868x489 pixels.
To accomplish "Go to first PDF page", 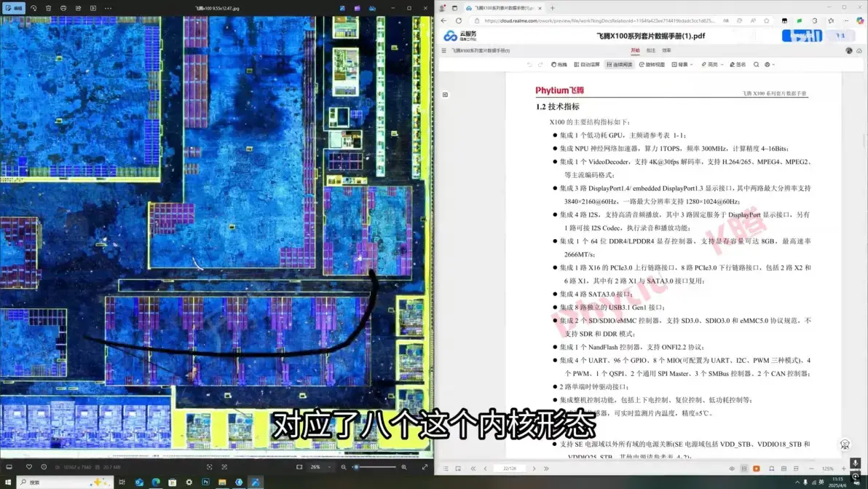I will coord(473,469).
